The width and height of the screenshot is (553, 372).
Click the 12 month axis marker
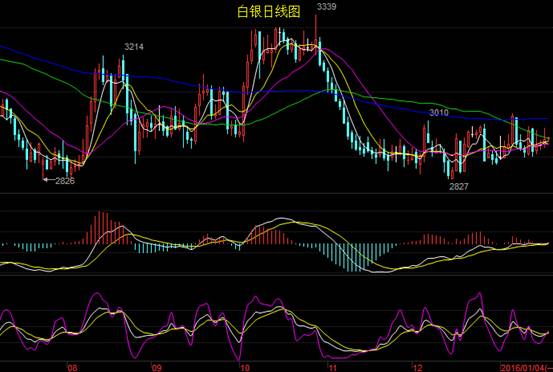coord(418,368)
